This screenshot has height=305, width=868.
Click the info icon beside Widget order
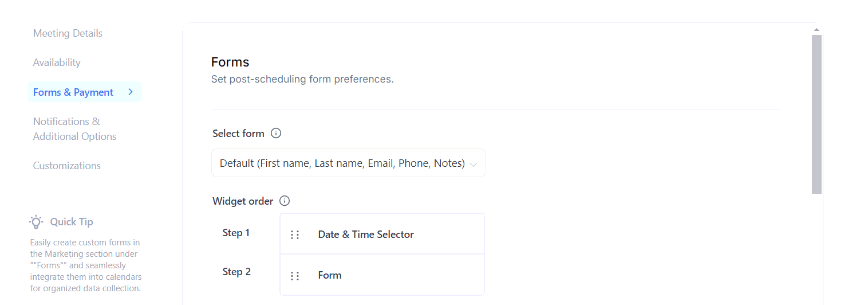[x=285, y=201]
